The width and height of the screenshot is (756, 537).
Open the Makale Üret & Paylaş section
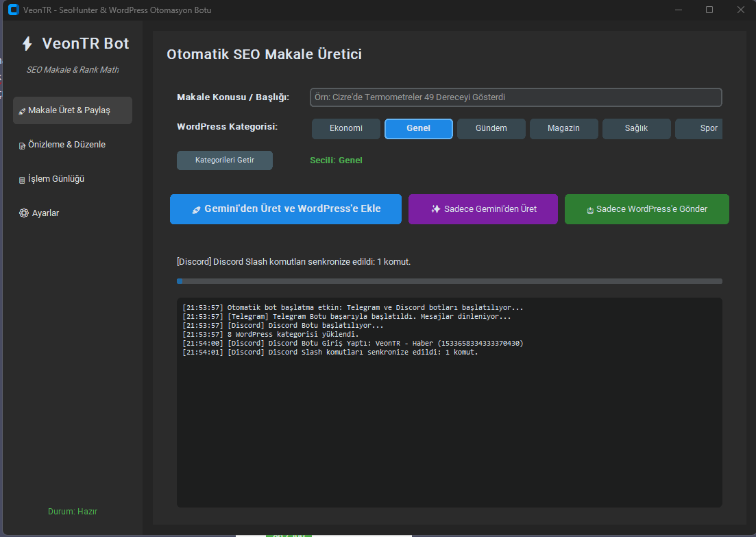pos(73,110)
